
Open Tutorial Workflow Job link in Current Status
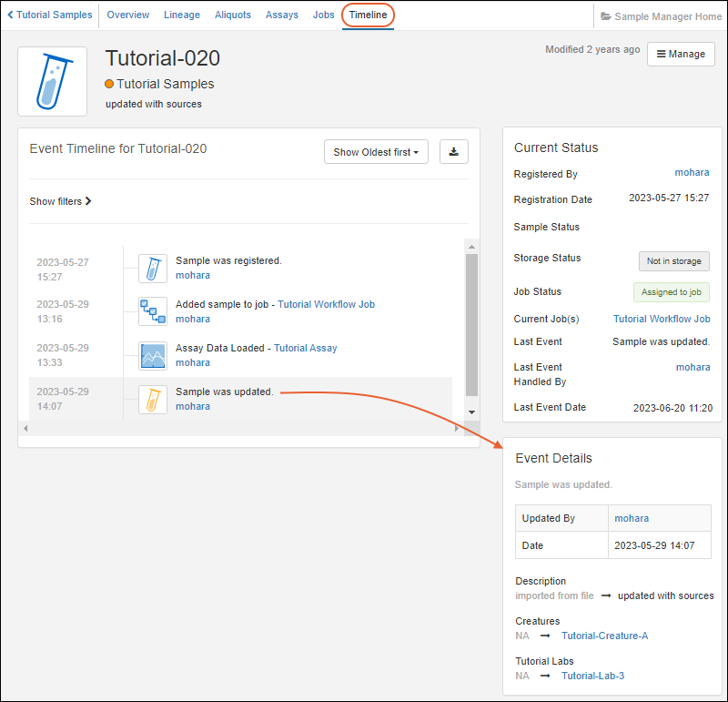(x=662, y=319)
